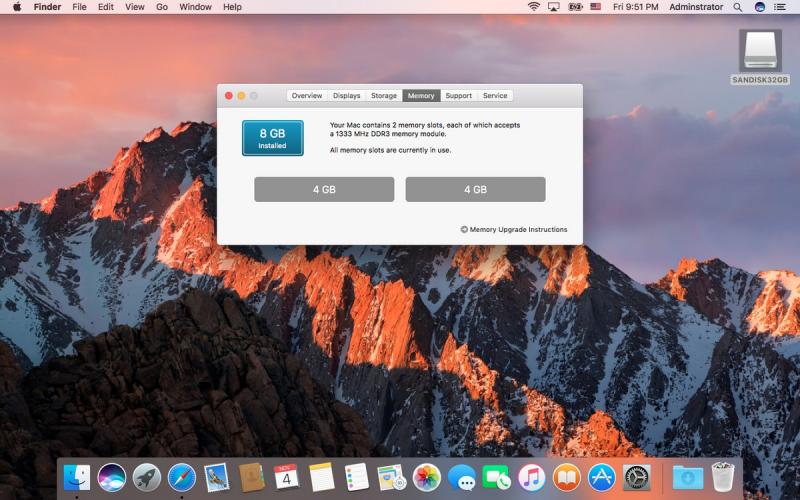Viewport: 800px width, 500px height.
Task: Select the first 4 GB memory slot
Action: (324, 189)
